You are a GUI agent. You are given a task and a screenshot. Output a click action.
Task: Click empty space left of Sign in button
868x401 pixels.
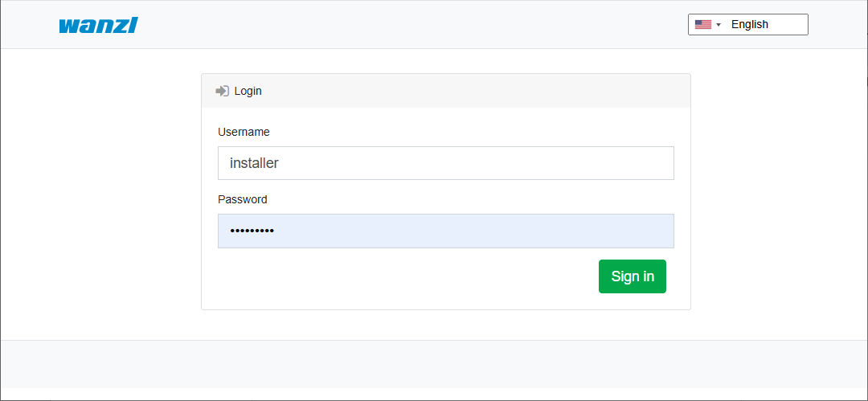click(402, 276)
